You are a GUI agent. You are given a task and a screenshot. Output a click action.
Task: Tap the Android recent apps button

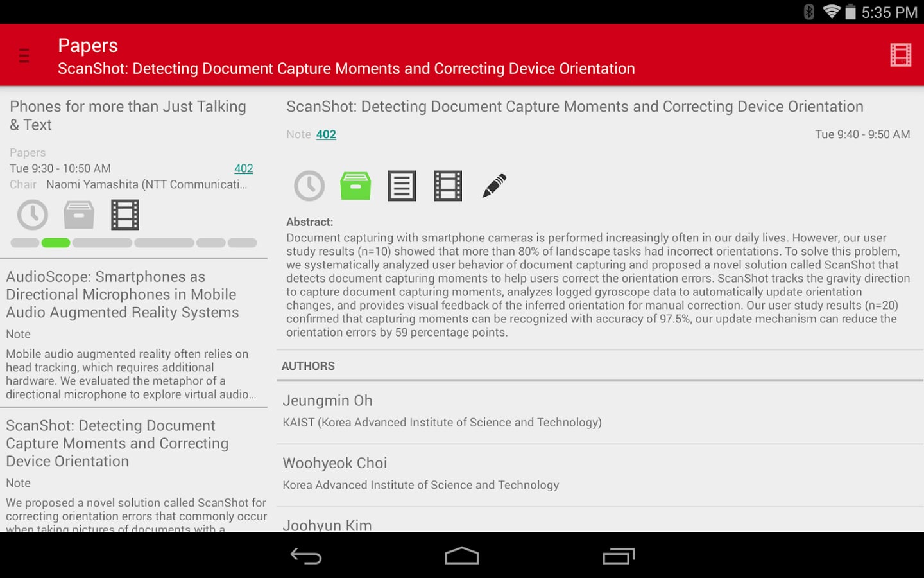coord(619,556)
